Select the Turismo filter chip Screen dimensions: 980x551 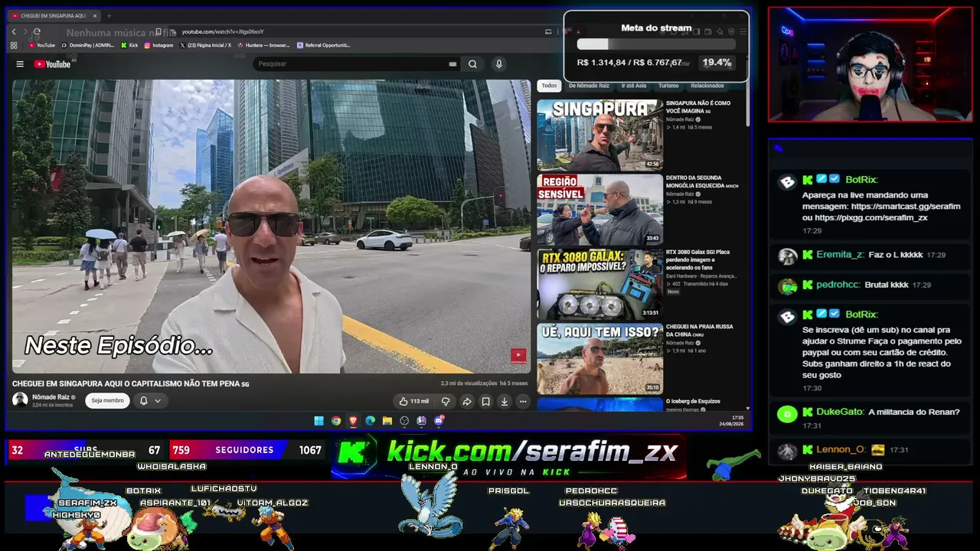668,86
